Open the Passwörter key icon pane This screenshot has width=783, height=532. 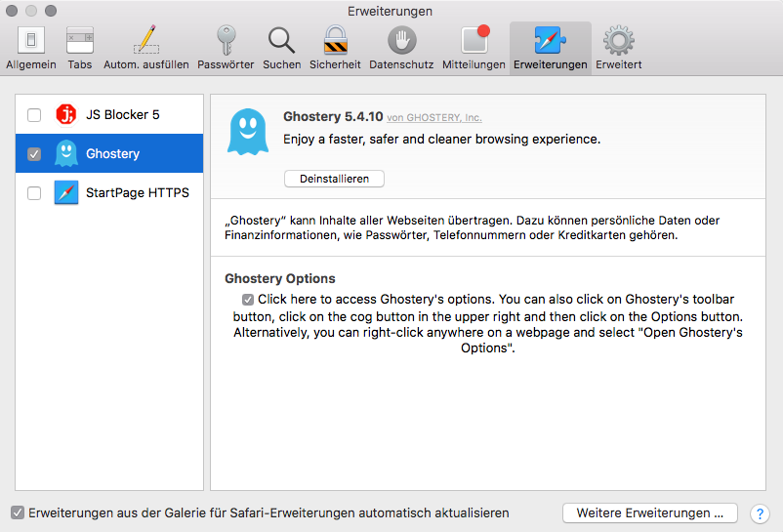(226, 49)
